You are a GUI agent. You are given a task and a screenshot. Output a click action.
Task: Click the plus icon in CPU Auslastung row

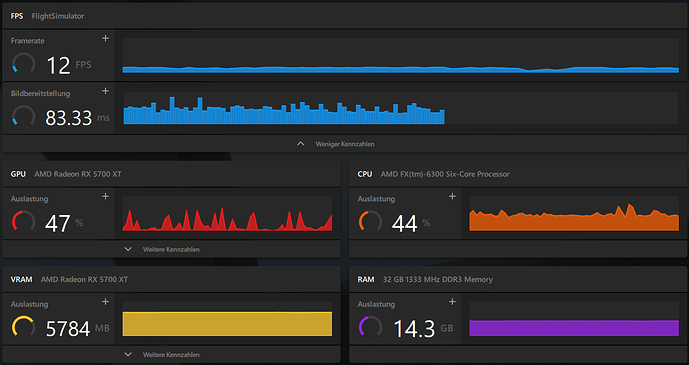pyautogui.click(x=452, y=196)
